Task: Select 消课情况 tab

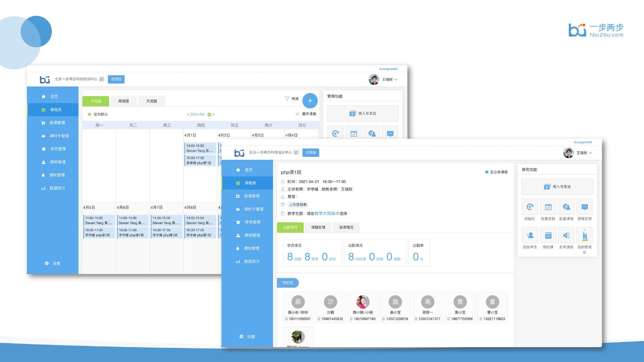Action: pos(346,227)
